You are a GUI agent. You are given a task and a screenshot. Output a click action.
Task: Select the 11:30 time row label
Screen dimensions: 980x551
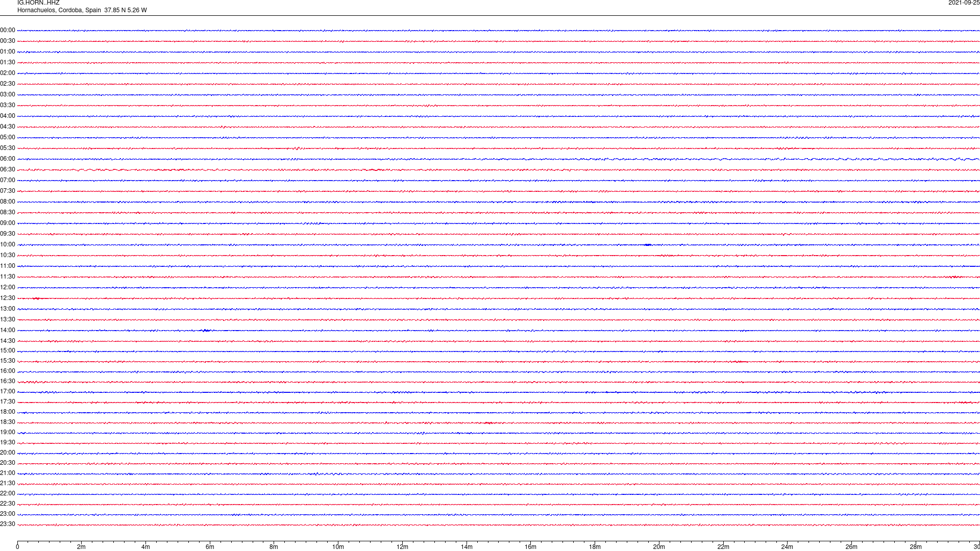click(8, 277)
